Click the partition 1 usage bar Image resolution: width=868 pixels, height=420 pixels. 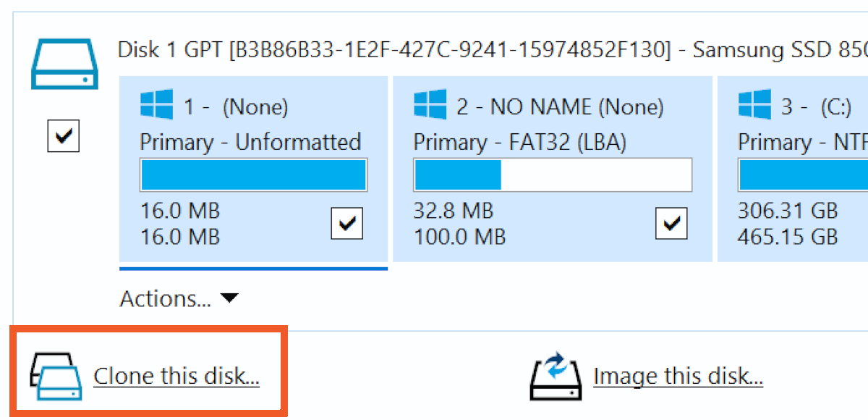pos(253,176)
